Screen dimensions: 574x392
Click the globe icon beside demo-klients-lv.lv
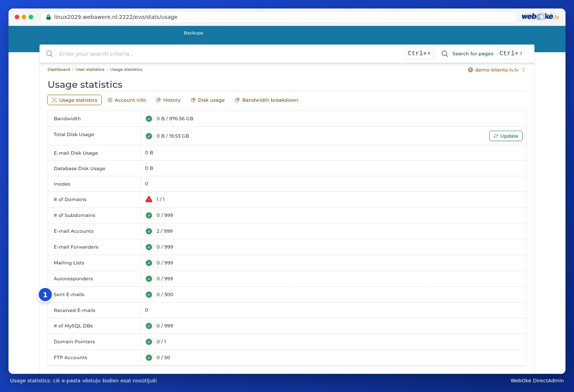coord(470,70)
